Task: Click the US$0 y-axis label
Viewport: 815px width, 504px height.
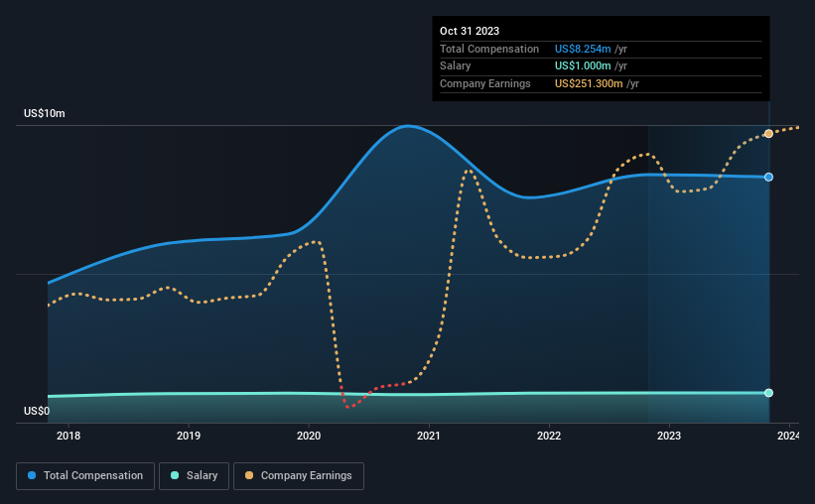Action: [x=37, y=411]
